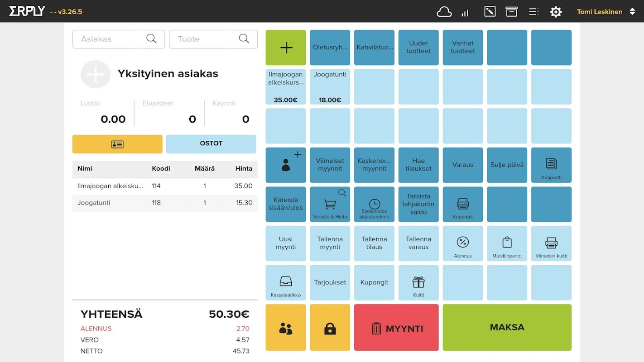Select the Ilmajoogan alkeiskurssi cart row
Screen dimensions: 644x362
tap(165, 186)
